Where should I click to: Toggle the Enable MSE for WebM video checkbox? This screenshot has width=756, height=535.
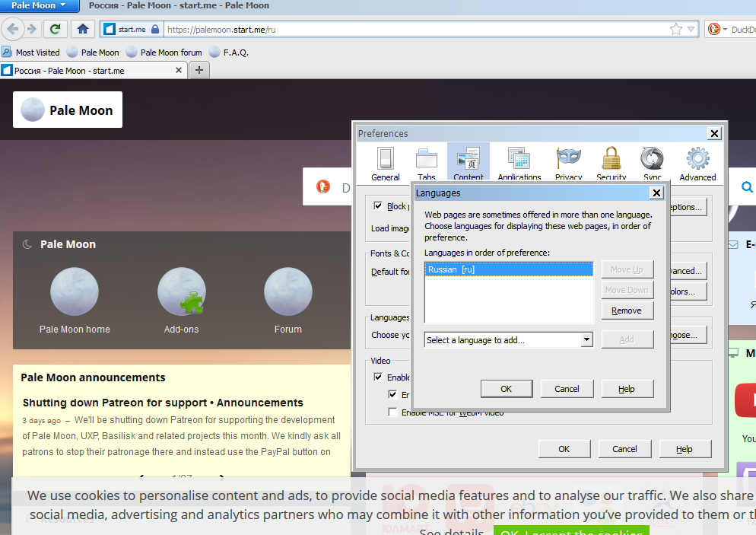pyautogui.click(x=393, y=412)
